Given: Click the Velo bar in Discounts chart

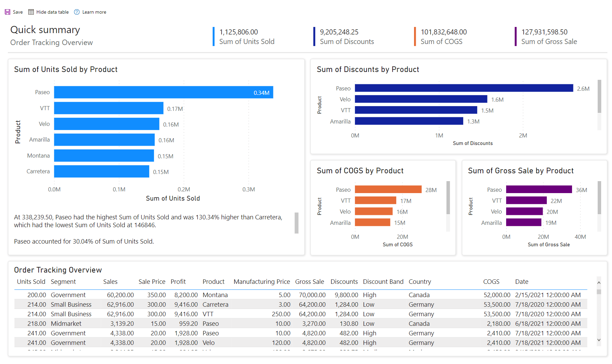Looking at the screenshot, I should tap(420, 99).
